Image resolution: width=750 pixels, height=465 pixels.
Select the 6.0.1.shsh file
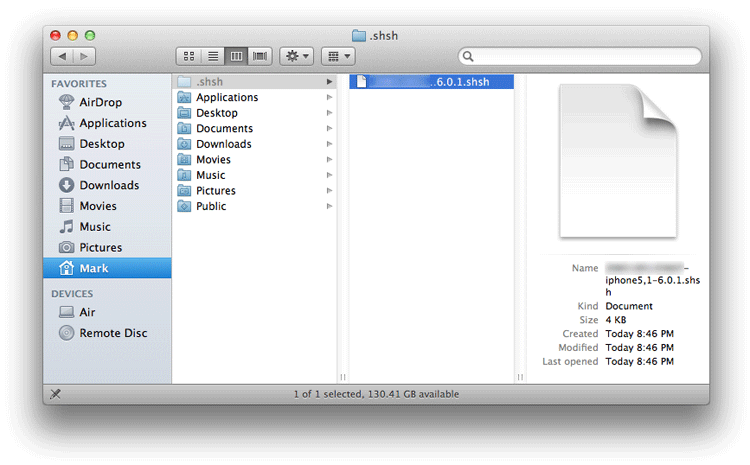point(432,82)
